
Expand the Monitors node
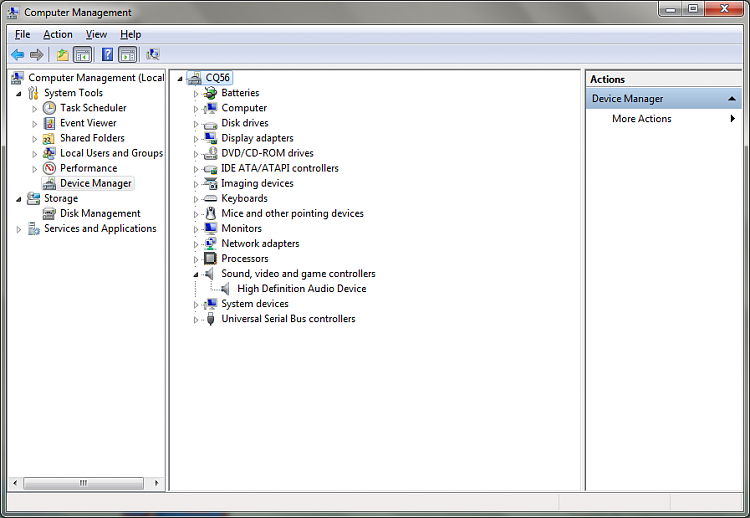(196, 230)
